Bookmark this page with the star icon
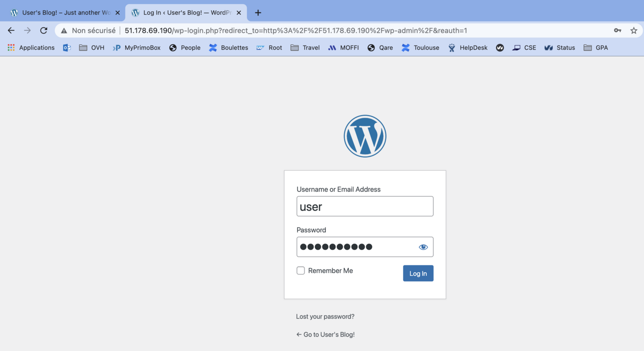Image resolution: width=644 pixels, height=351 pixels. click(634, 30)
